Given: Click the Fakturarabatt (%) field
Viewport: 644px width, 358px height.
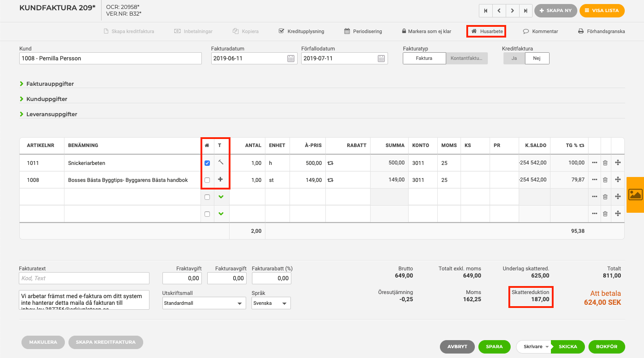Looking at the screenshot, I should (x=272, y=278).
